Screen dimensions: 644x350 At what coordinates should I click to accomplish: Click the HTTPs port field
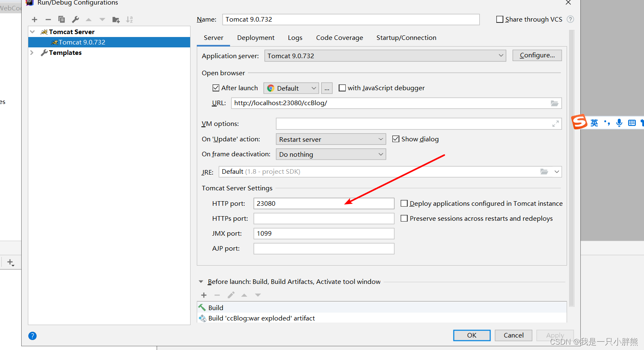click(x=324, y=218)
